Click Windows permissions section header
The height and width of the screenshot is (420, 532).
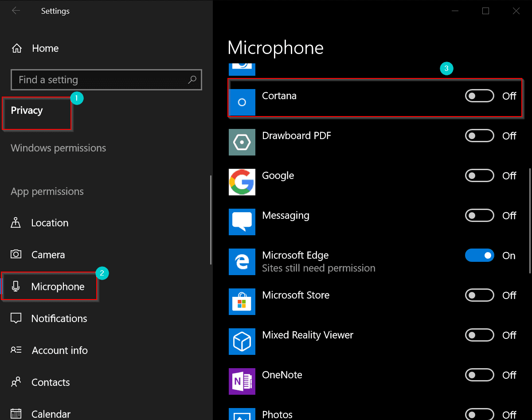pyautogui.click(x=59, y=148)
